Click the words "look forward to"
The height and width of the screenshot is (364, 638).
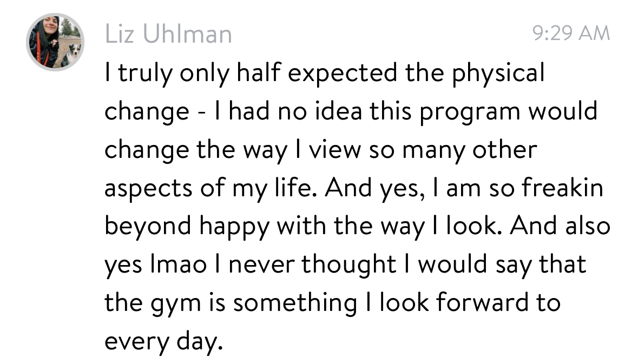469,302
